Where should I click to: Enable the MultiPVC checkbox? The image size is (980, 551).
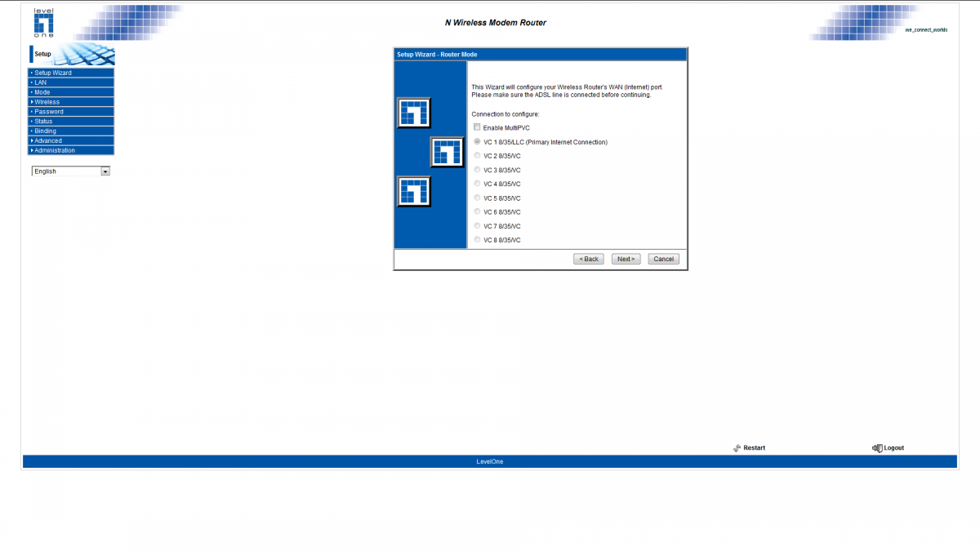tap(477, 127)
